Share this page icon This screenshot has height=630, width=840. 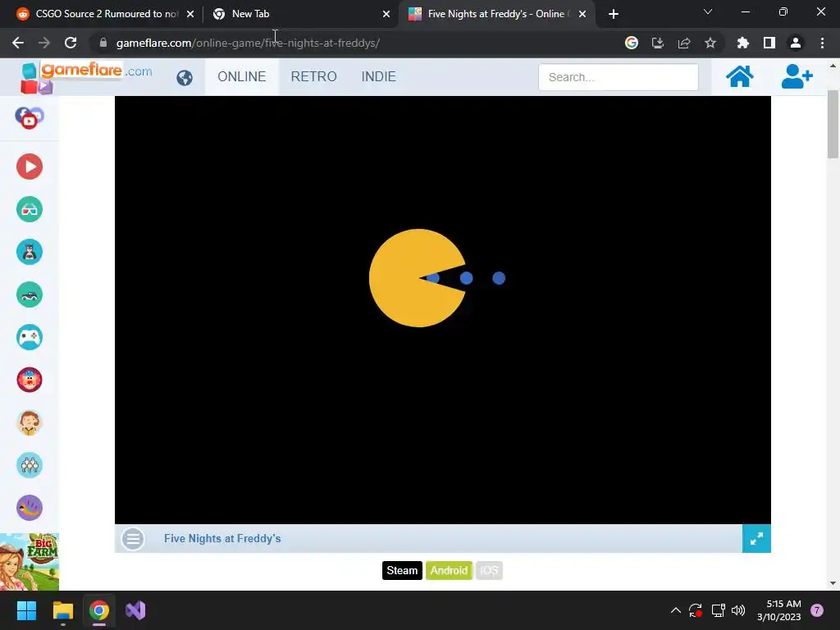(x=684, y=43)
